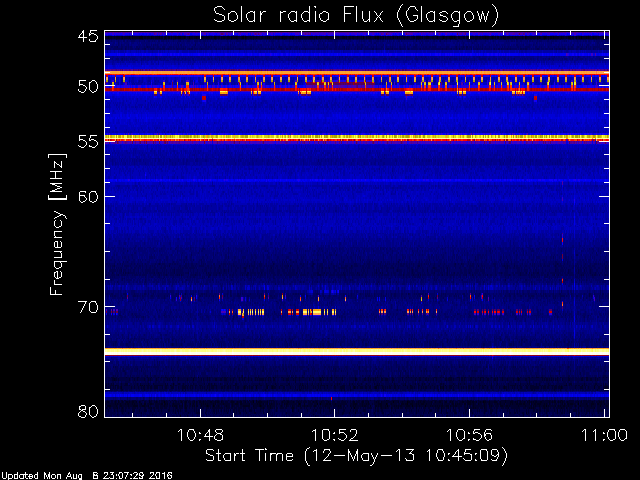Click the plot title 'Solar radio Flux (Glasgow)'

point(356,16)
